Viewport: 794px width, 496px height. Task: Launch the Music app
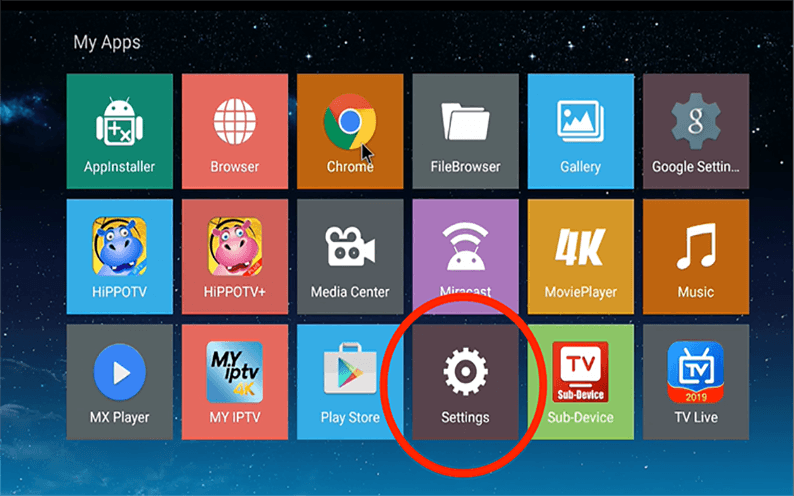(696, 257)
